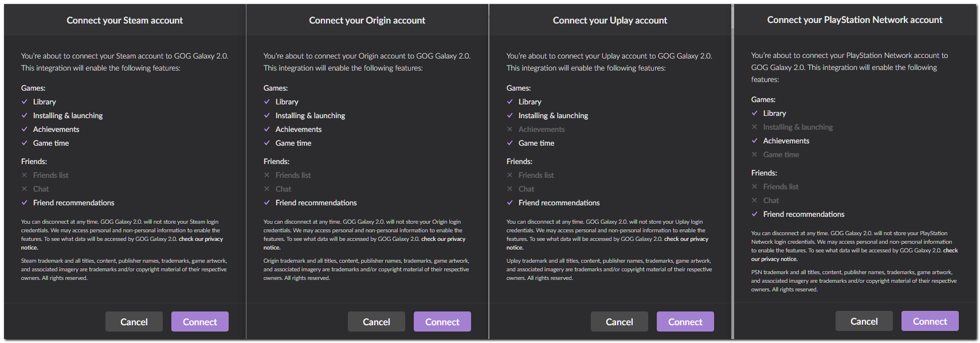Click Achievements X icon in Uplay dialog
Image resolution: width=980 pixels, height=343 pixels.
tap(510, 129)
